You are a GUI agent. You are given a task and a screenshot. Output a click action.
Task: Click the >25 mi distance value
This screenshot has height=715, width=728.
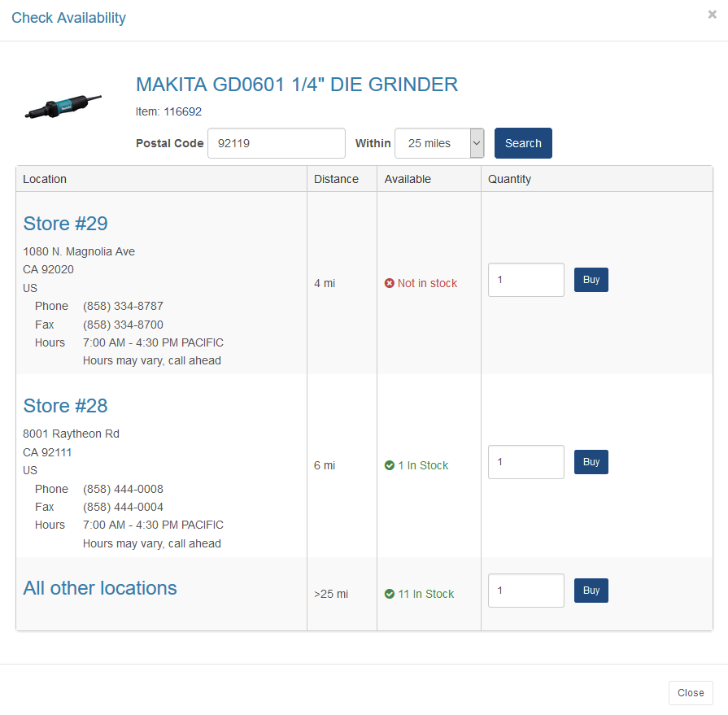tap(331, 594)
